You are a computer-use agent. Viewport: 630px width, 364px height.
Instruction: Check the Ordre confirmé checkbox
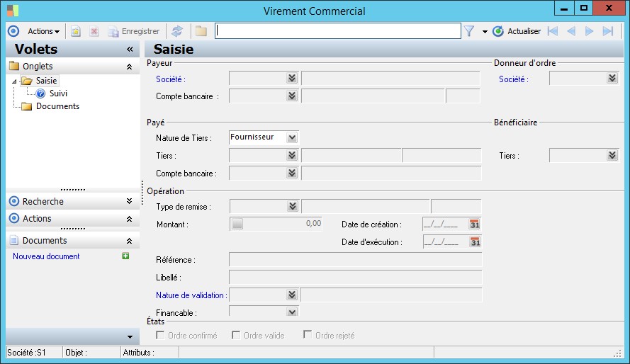[x=160, y=335]
